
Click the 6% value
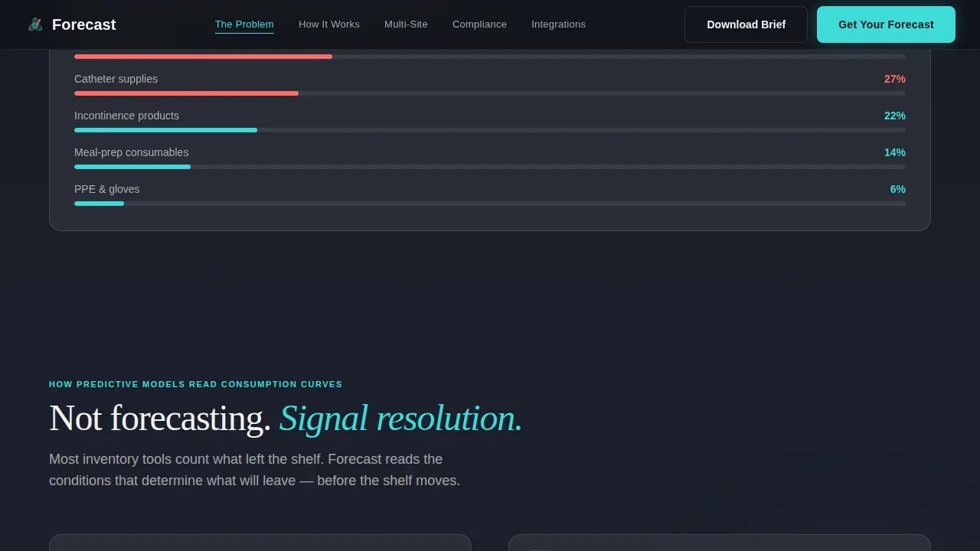[897, 189]
